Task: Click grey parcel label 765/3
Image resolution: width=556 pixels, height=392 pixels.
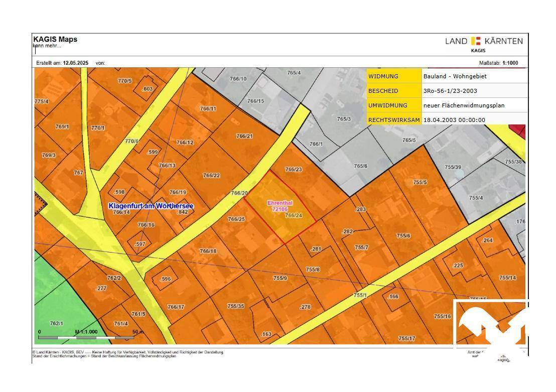Action: tap(344, 119)
